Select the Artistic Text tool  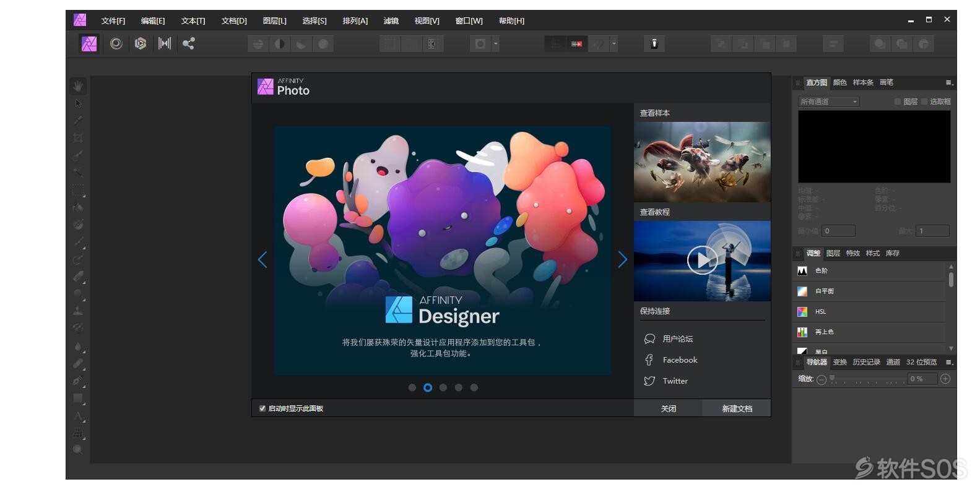[x=78, y=416]
